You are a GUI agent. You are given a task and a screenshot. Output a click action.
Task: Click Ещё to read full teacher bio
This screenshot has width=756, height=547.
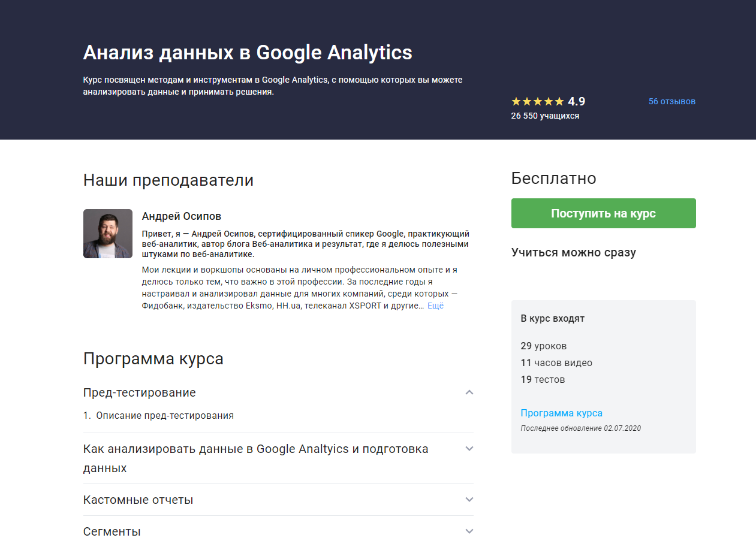pos(435,306)
